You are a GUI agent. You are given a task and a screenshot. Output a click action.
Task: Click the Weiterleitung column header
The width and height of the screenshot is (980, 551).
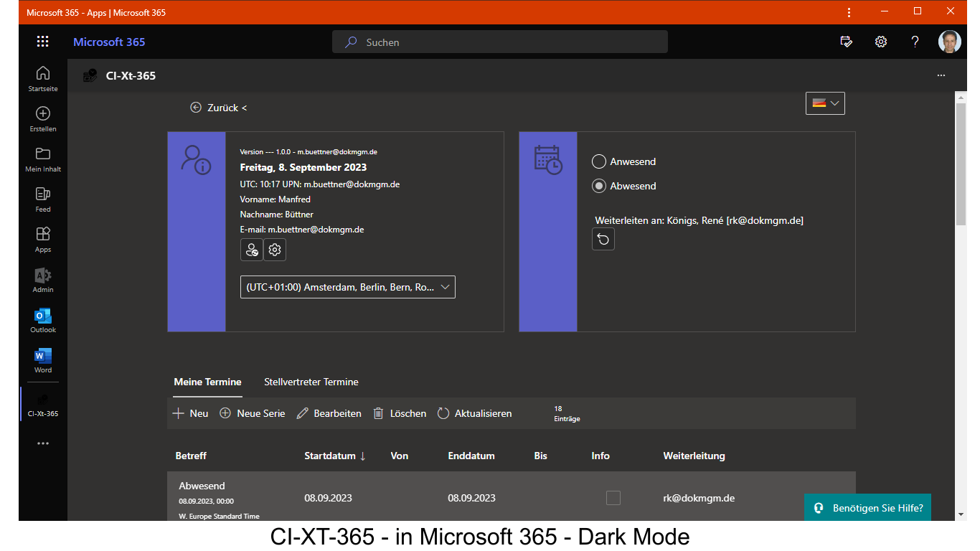(694, 456)
